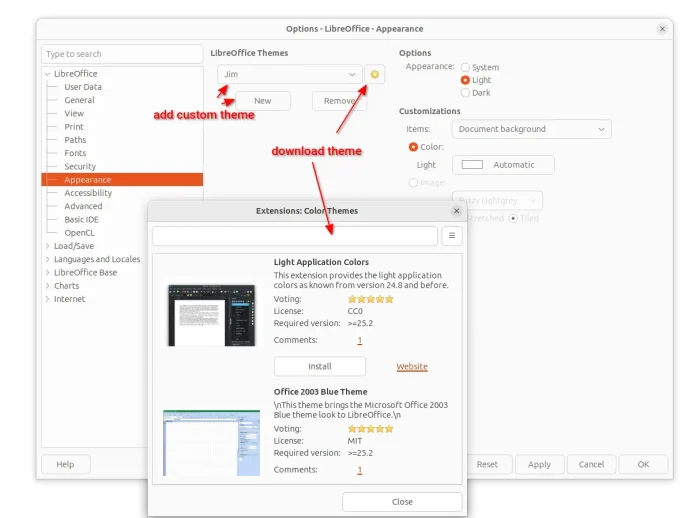Open the Basic IDE options page

[81, 220]
